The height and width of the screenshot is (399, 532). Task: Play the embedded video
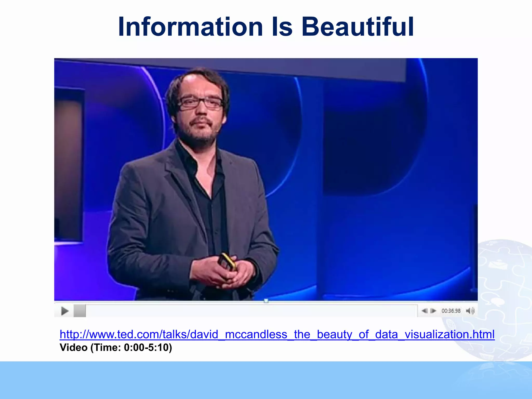tap(65, 311)
